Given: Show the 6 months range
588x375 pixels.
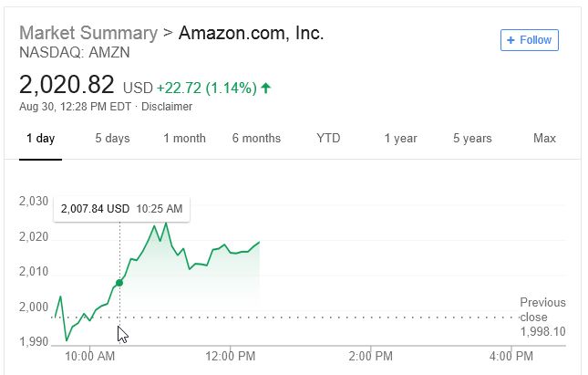Looking at the screenshot, I should [256, 139].
